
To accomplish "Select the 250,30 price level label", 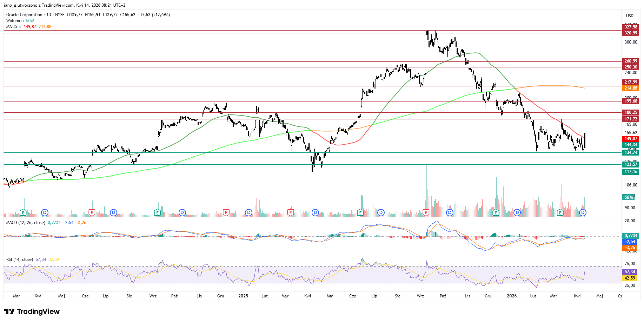I will coord(631,67).
